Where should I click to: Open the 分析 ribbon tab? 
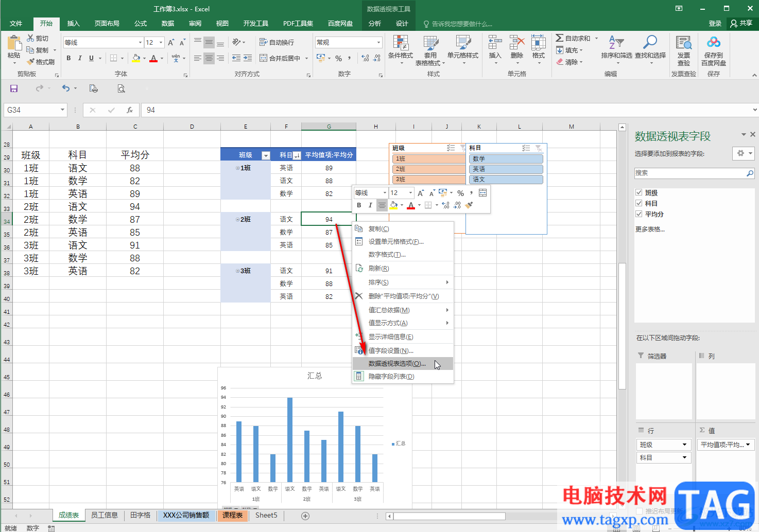click(x=375, y=24)
